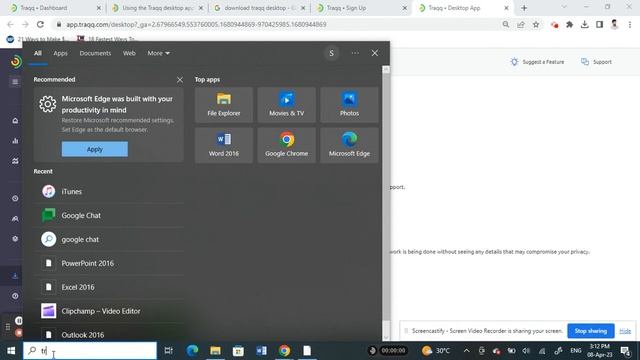Click the Chrome address bar URL
The width and height of the screenshot is (640, 360).
[x=196, y=24]
